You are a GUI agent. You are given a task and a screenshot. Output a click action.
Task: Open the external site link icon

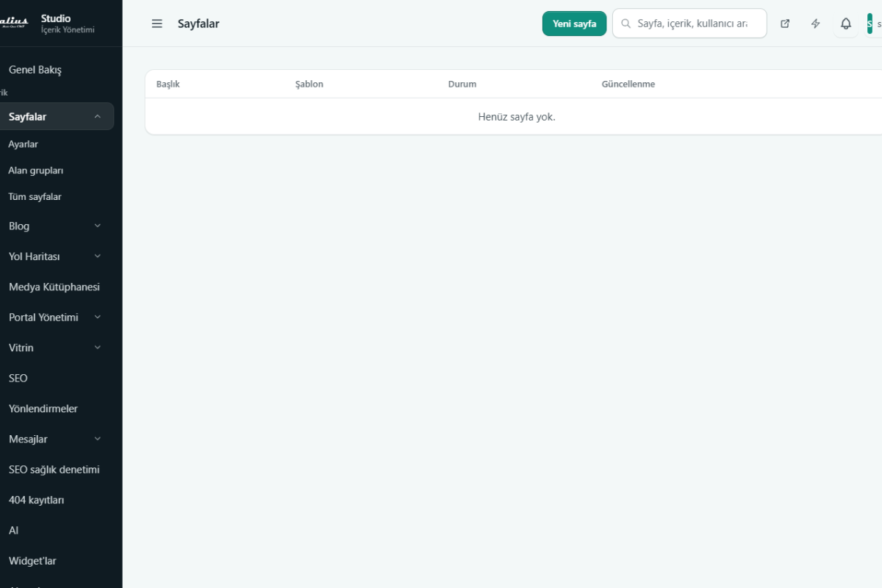click(785, 24)
